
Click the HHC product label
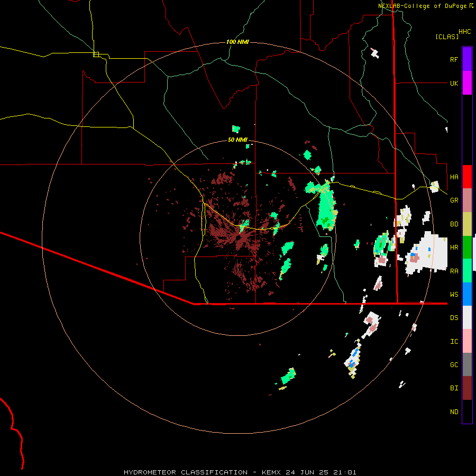pyautogui.click(x=464, y=32)
